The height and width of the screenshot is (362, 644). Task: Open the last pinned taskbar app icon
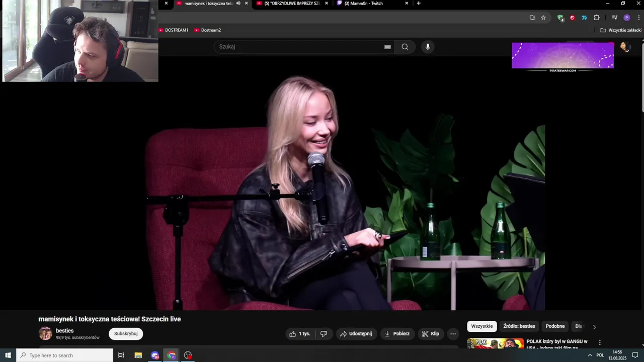[188, 355]
